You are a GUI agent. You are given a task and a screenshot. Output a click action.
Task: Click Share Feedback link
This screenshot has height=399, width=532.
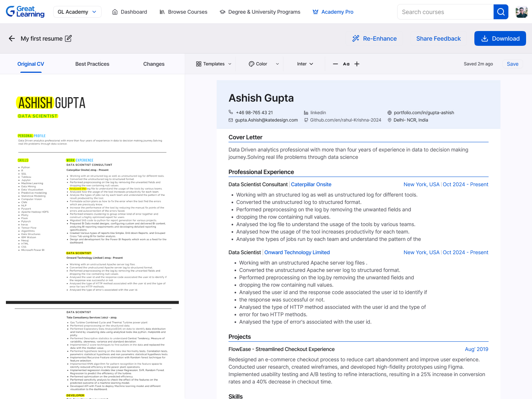pyautogui.click(x=438, y=38)
